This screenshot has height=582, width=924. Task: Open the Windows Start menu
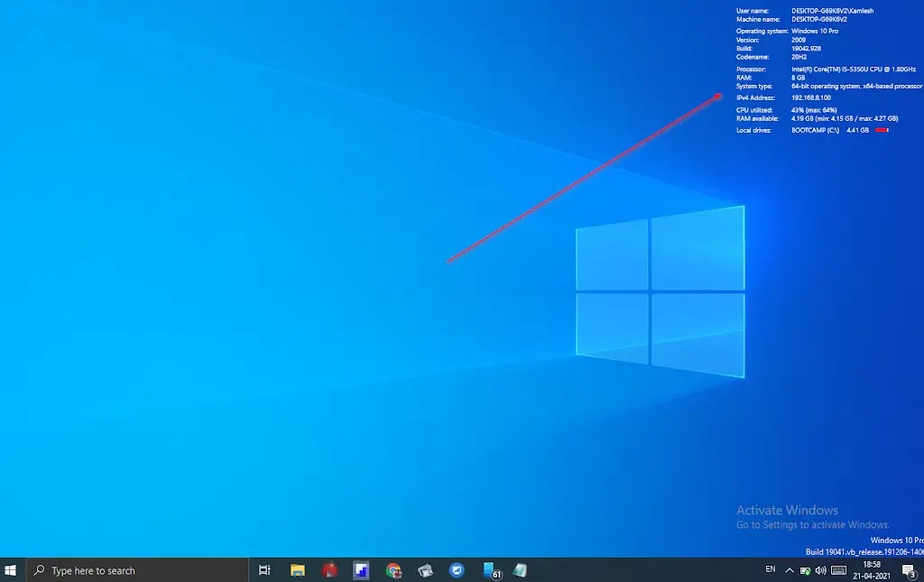(10, 570)
